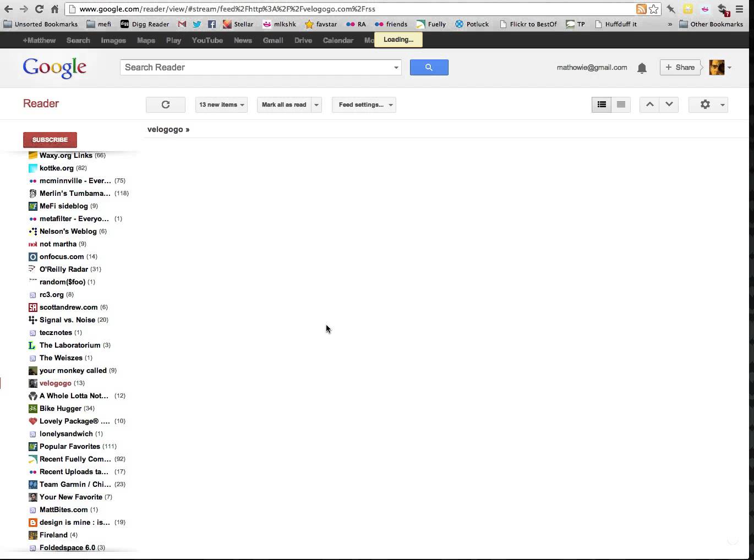
Task: Select the Bike Hugger feed
Action: click(x=61, y=408)
